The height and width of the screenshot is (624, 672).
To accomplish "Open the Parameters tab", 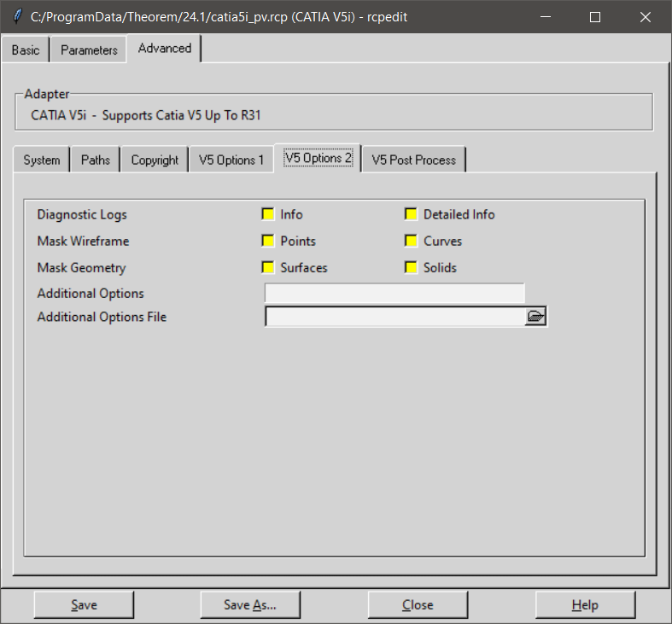I will click(x=89, y=50).
